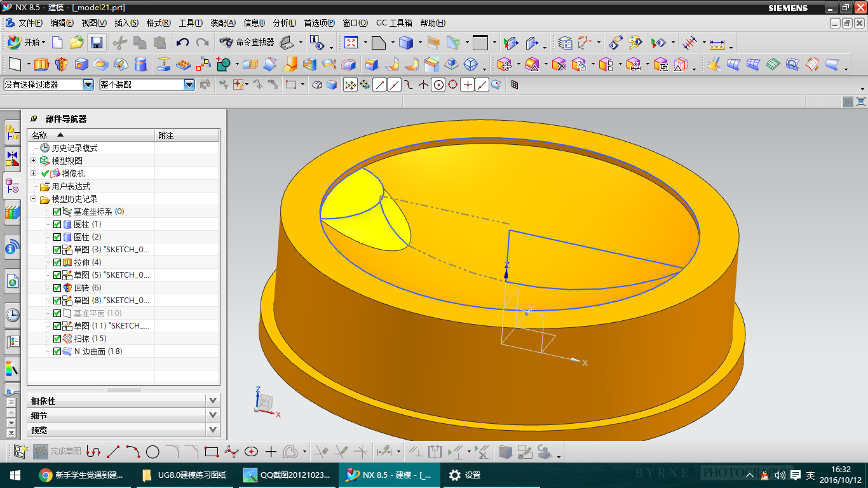Click the Shell feature icon
Image resolution: width=868 pixels, height=488 pixels.
pyautogui.click(x=310, y=64)
